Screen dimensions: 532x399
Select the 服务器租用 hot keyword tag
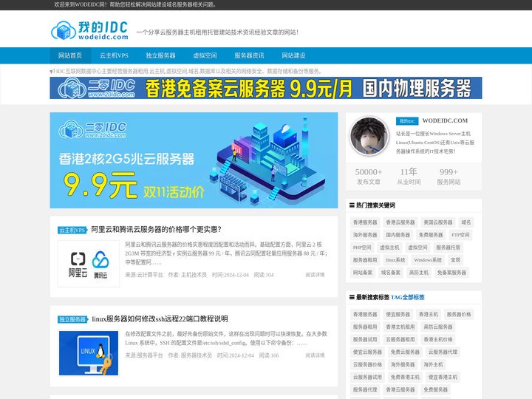coord(365,260)
